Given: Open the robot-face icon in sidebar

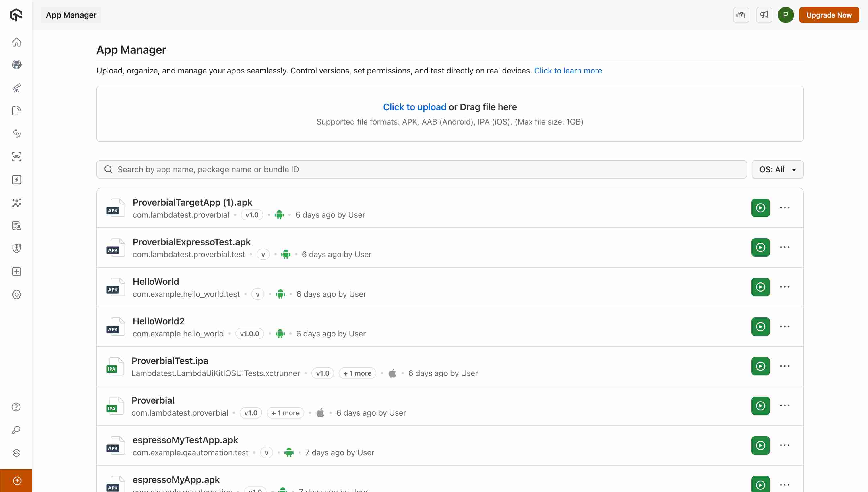Looking at the screenshot, I should coord(16,65).
